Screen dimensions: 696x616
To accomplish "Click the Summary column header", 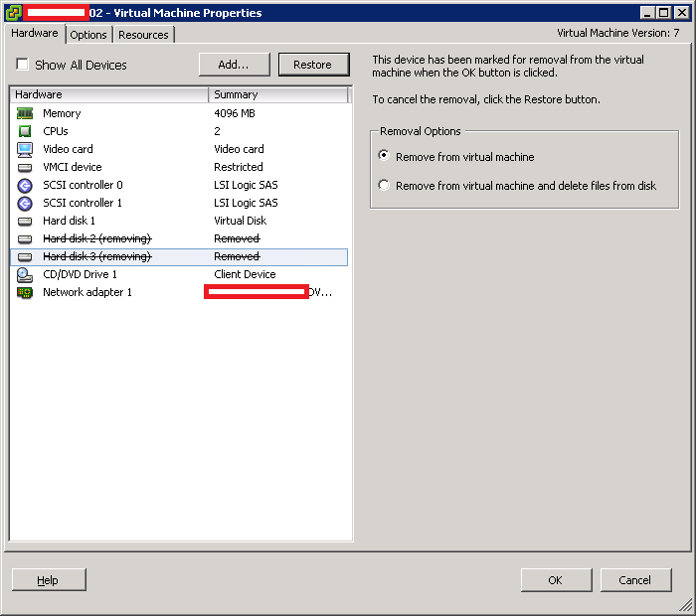I will point(278,94).
